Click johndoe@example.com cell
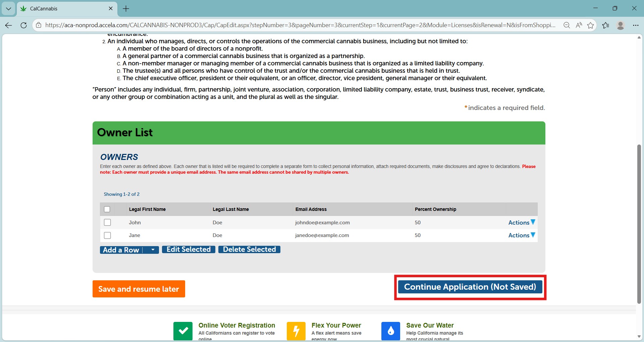644x342 pixels. point(322,223)
